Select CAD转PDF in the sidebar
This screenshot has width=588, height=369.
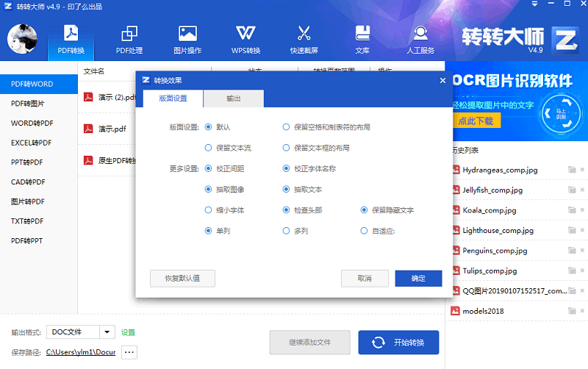click(x=39, y=182)
